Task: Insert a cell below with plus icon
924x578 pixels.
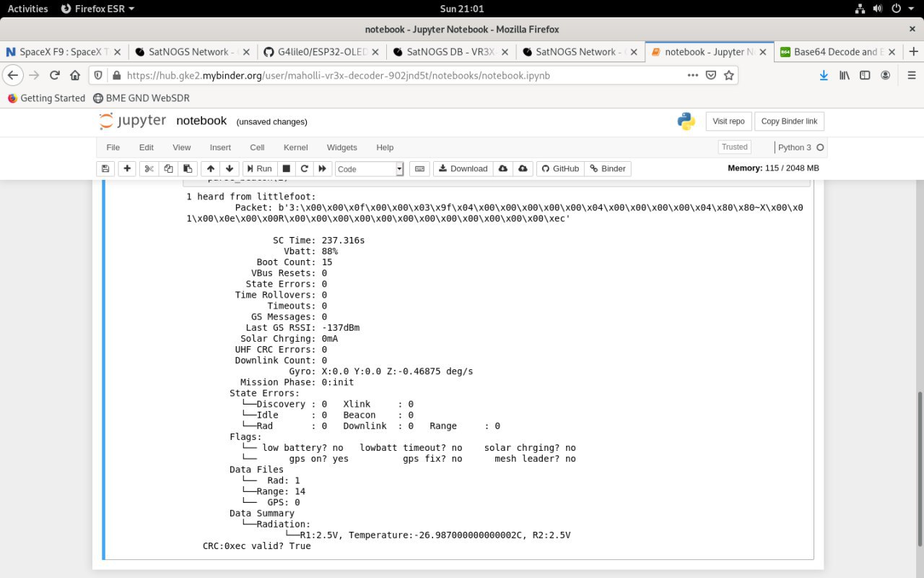Action: coord(127,168)
